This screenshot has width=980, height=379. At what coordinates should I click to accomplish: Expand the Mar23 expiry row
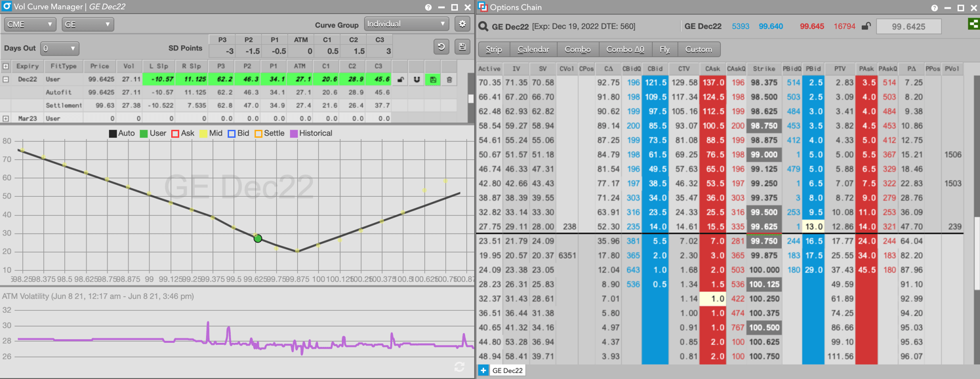click(6, 119)
